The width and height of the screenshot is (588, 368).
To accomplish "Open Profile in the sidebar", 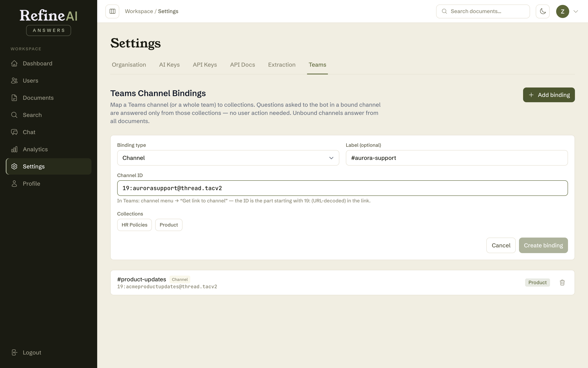I will [49, 184].
